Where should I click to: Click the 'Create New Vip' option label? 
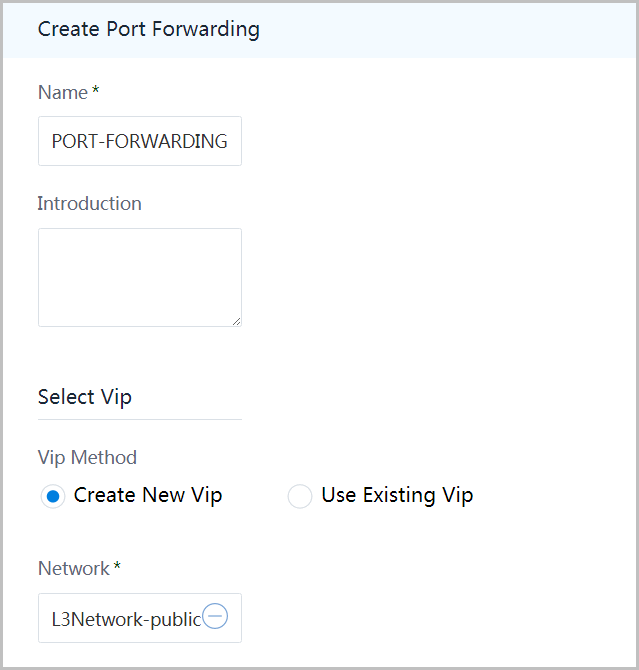[148, 495]
